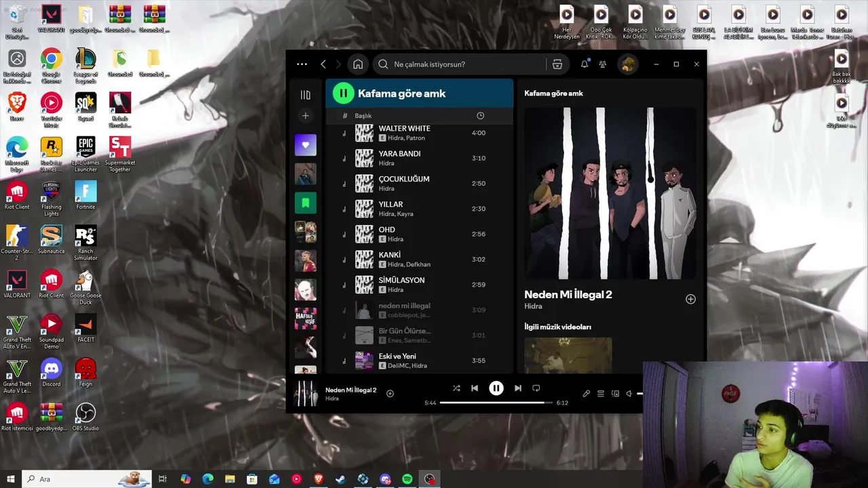This screenshot has height=488, width=868.
Task: Open Patron artist link under WALTER WHITE
Action: [416, 138]
